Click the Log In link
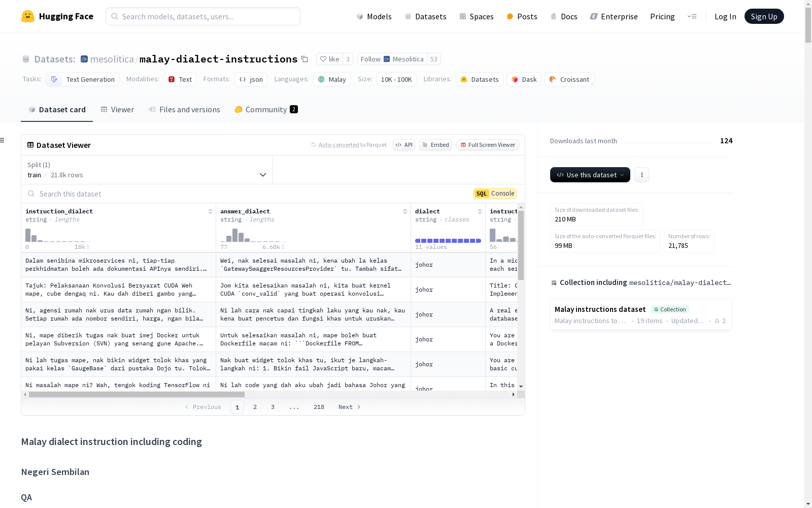 [x=725, y=16]
